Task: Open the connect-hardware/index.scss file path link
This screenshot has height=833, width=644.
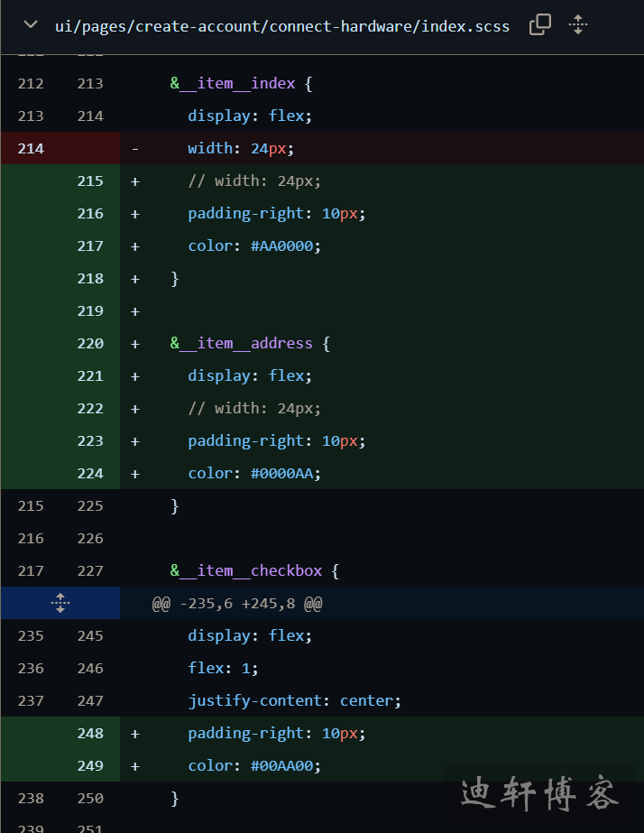Action: 281,26
